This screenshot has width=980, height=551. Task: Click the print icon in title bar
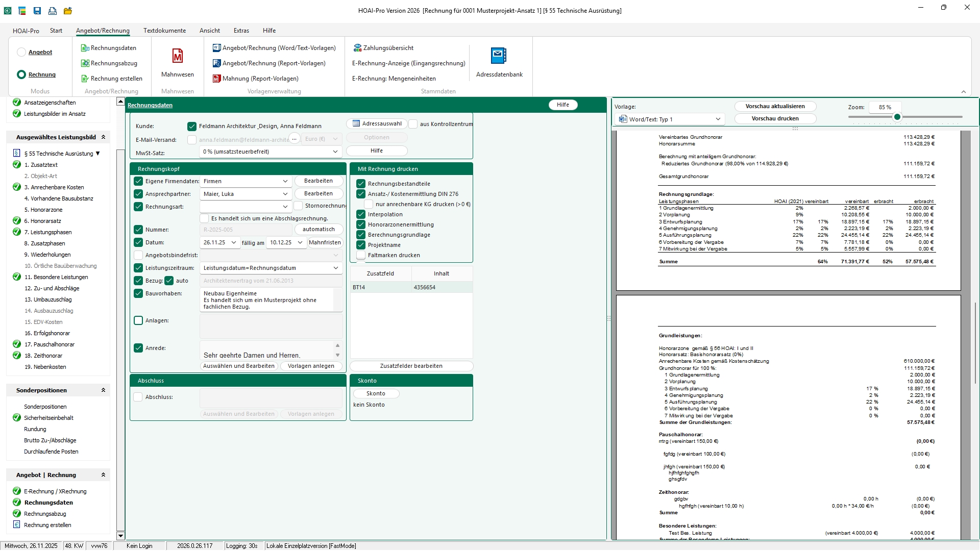click(x=53, y=10)
